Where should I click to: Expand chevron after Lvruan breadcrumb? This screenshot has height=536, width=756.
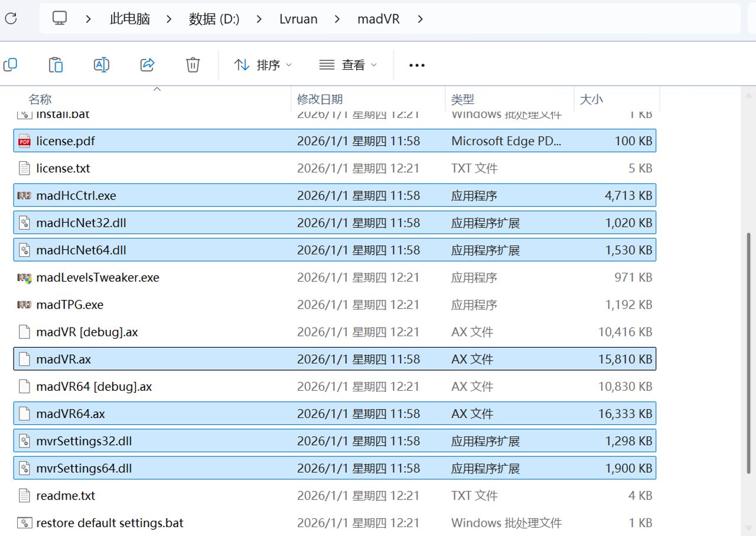tap(337, 19)
